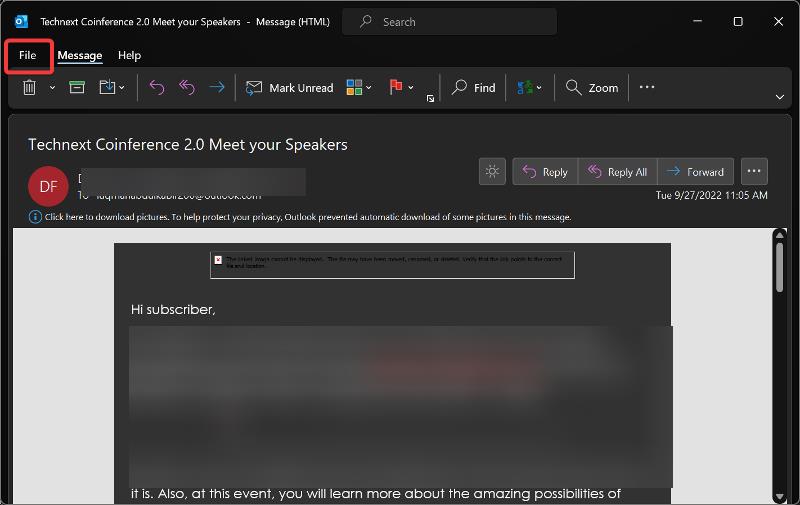The height and width of the screenshot is (505, 800).
Task: Mark the message as Unread
Action: pyautogui.click(x=289, y=88)
